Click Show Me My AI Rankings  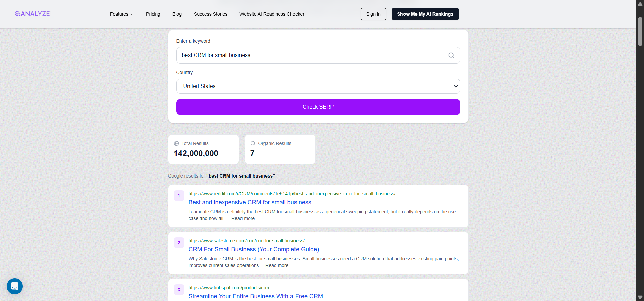(x=425, y=14)
